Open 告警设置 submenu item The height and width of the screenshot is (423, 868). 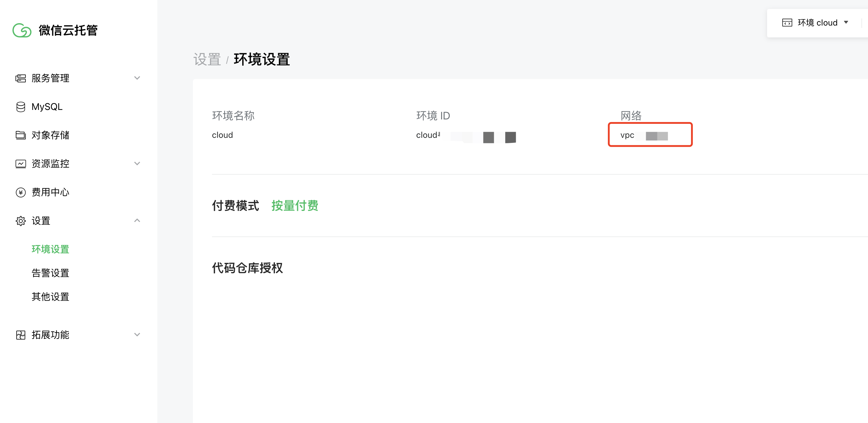click(x=50, y=273)
